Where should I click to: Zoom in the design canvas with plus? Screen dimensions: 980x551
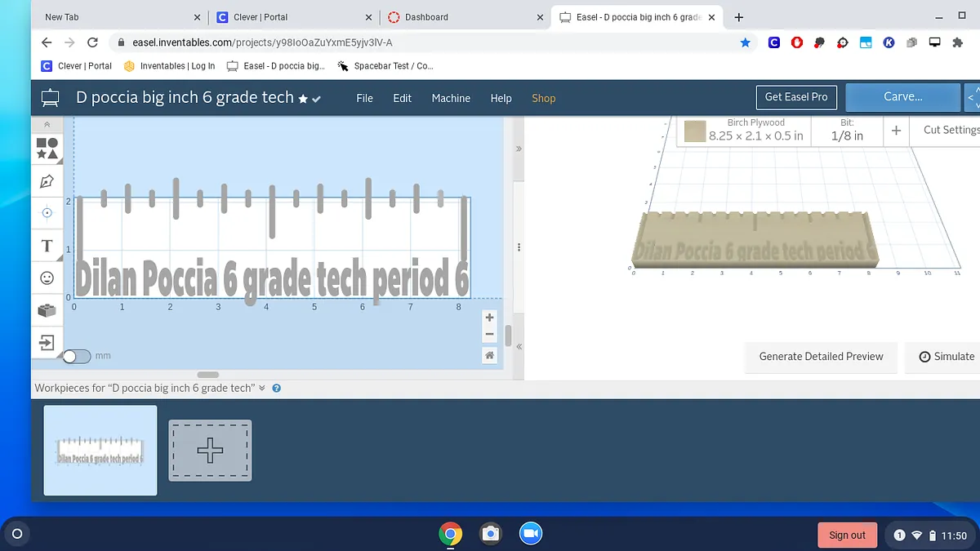[489, 318]
